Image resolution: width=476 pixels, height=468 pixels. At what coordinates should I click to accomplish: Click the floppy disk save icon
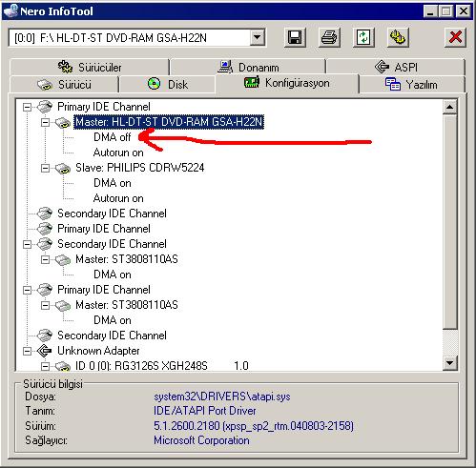point(295,37)
